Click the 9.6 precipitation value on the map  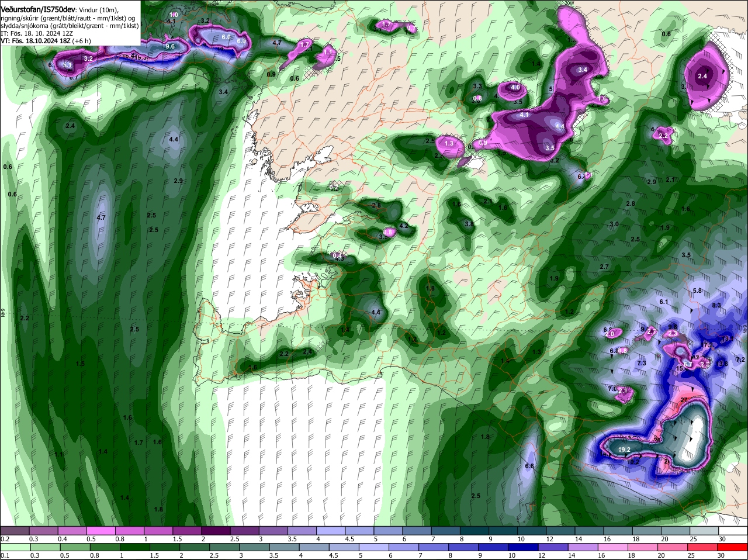click(x=171, y=46)
